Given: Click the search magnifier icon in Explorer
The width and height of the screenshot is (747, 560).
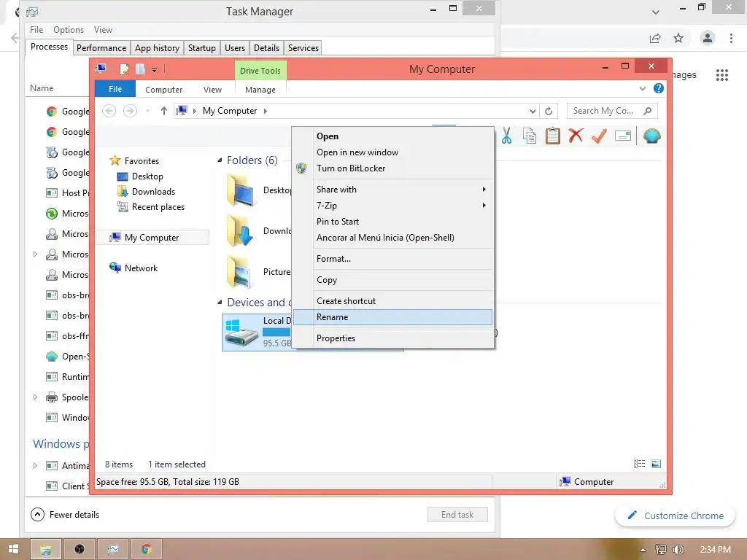Looking at the screenshot, I should 648,111.
